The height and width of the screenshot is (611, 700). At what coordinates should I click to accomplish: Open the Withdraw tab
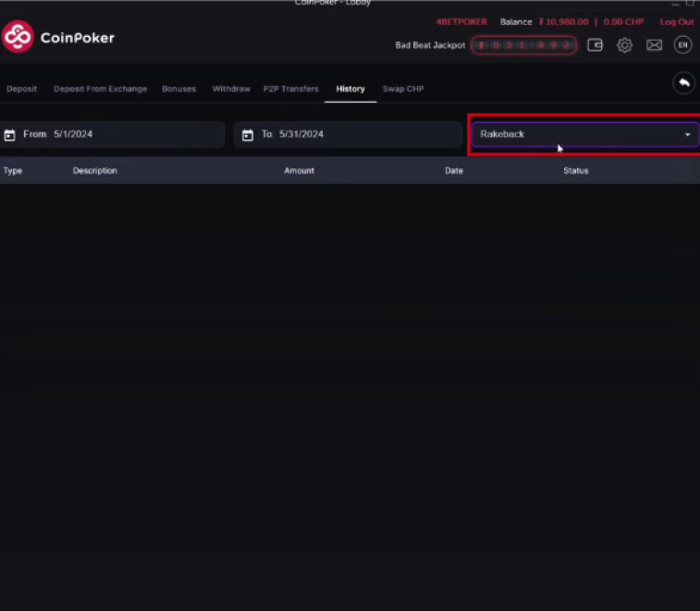click(231, 90)
